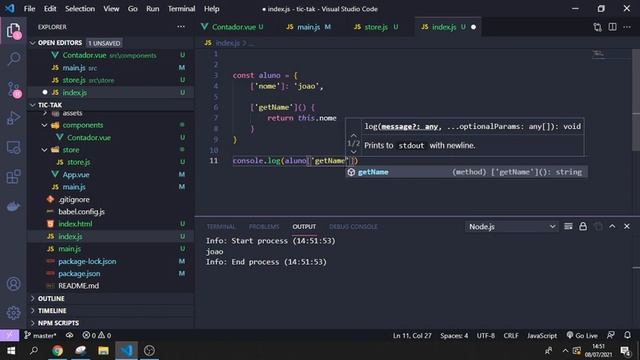Expand the assets folder
This screenshot has height=360, width=640.
pos(44,113)
